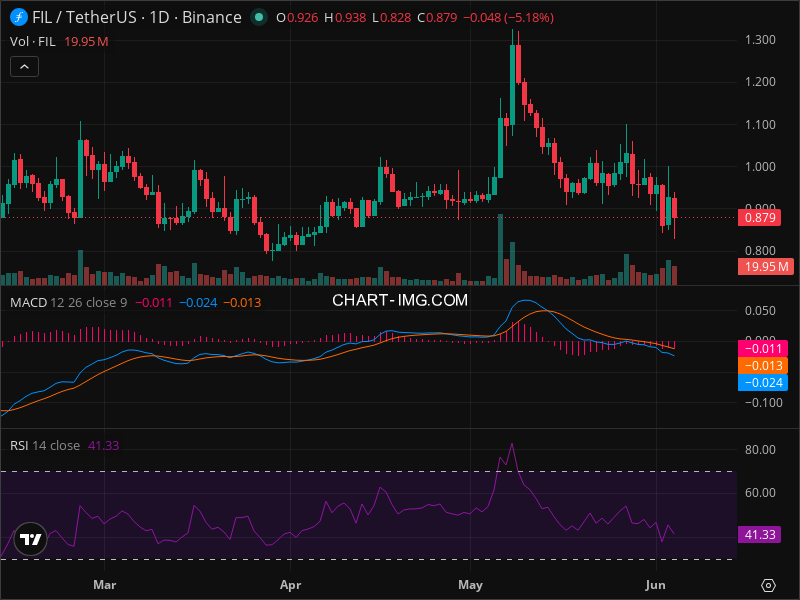This screenshot has height=600, width=800.
Task: Click the 60.00 RSI axis label
Action: click(760, 492)
